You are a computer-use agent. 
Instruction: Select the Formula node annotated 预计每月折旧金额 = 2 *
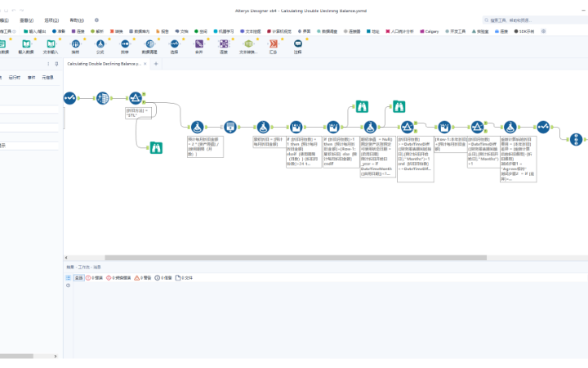coord(198,127)
